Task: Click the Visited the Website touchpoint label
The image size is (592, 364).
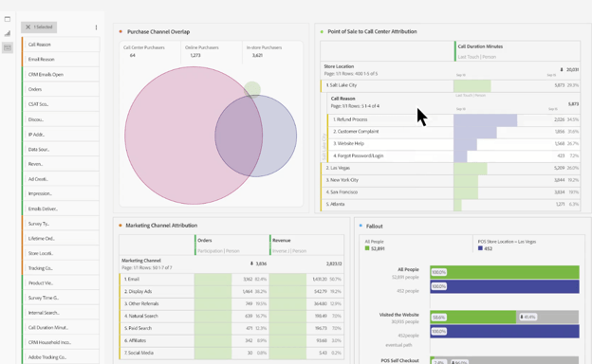Action: [398, 315]
